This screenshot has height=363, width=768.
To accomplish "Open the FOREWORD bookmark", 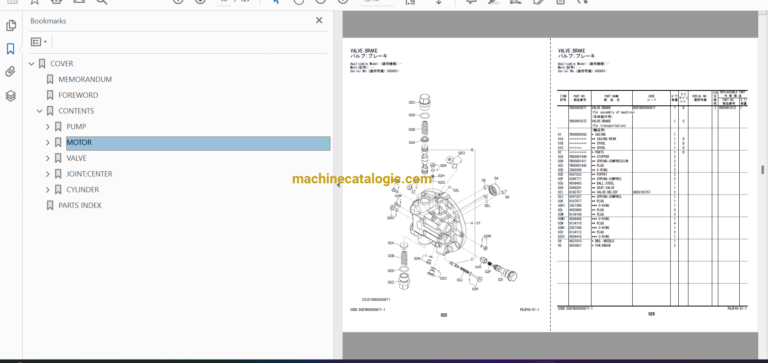I will 78,95.
